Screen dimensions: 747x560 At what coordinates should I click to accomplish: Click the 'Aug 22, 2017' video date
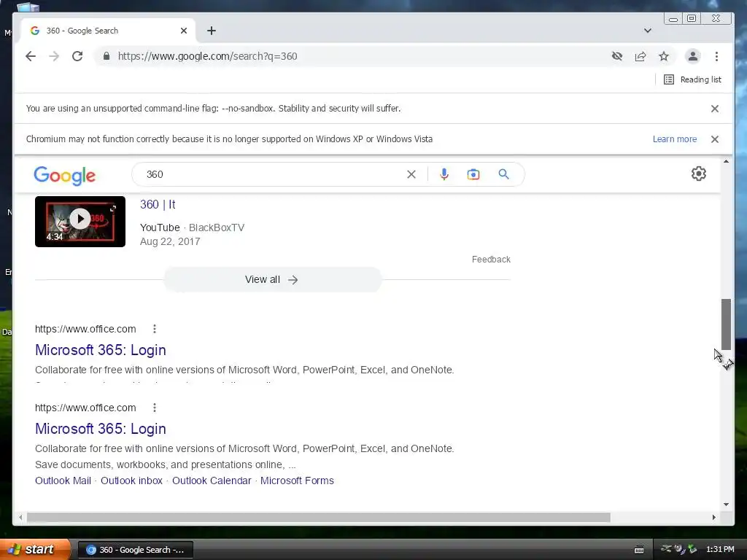point(170,241)
